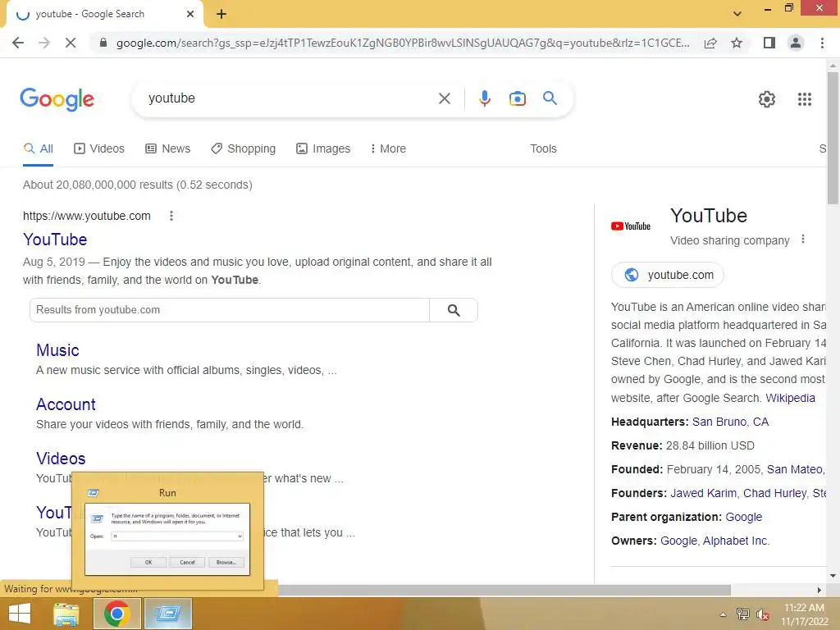Close the youtube Google Search tab
This screenshot has width=840, height=630.
point(190,14)
